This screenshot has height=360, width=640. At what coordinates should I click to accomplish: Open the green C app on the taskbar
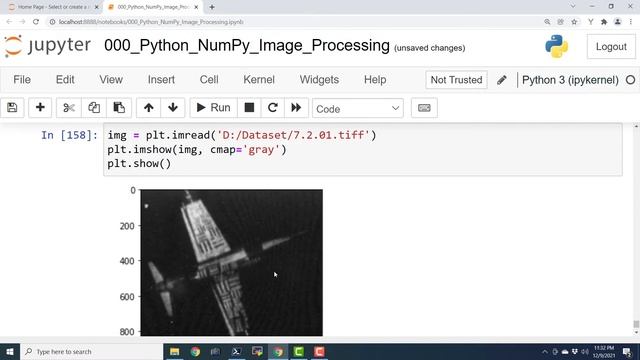point(299,351)
